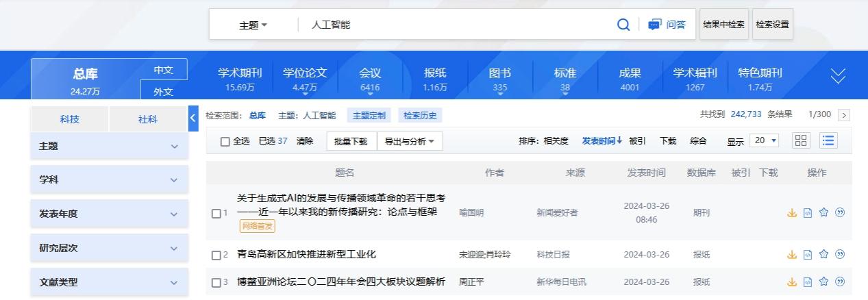Download the first result article
This screenshot has height=300, width=868.
click(x=792, y=212)
